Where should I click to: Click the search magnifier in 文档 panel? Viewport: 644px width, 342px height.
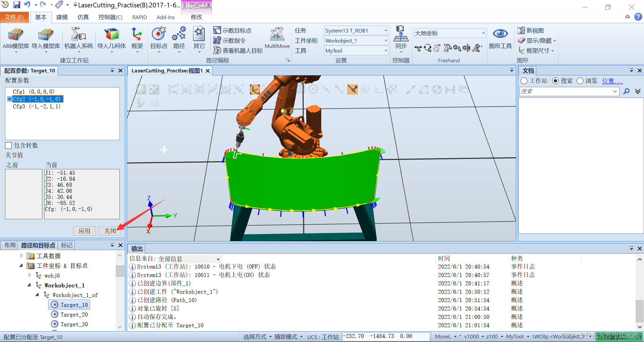point(626,91)
